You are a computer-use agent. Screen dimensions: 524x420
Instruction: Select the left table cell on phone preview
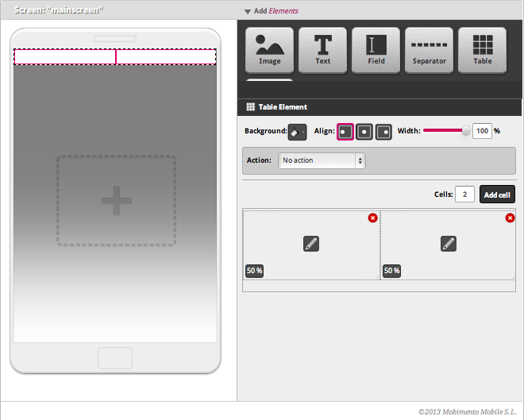point(65,57)
